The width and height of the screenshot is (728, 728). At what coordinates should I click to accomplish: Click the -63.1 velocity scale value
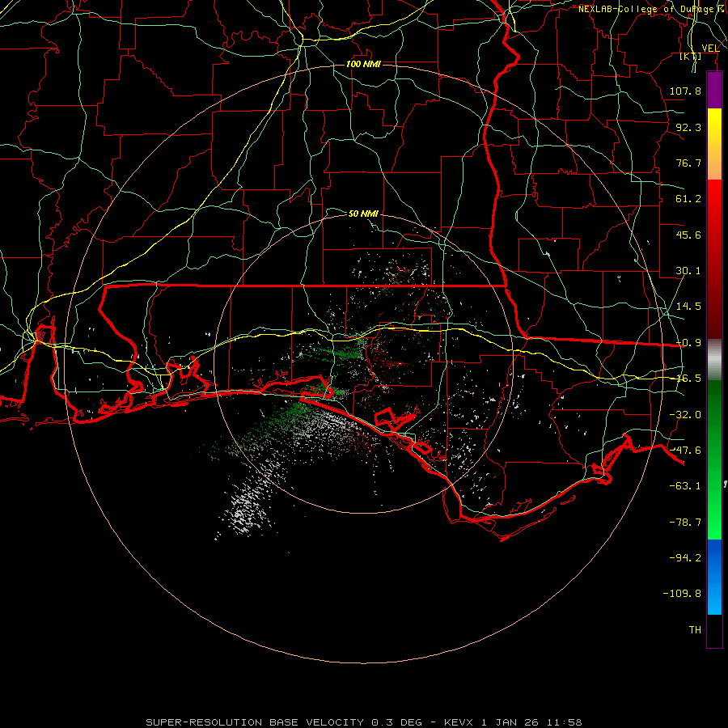[685, 486]
